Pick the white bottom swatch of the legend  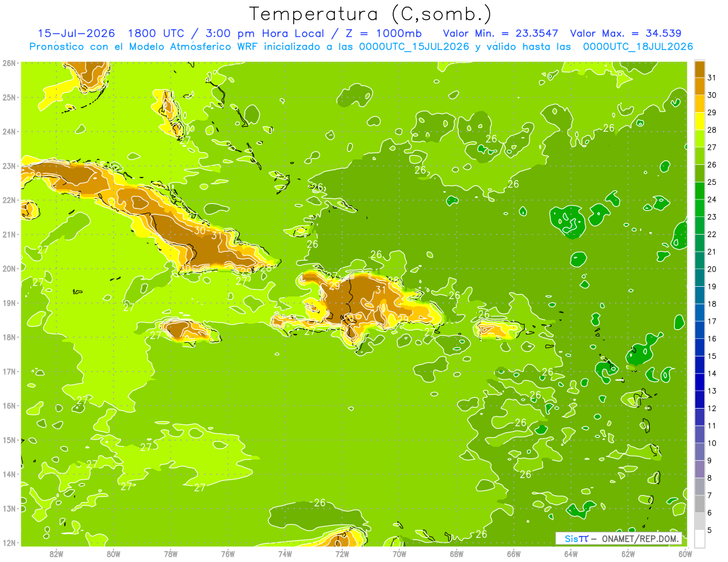(x=699, y=538)
